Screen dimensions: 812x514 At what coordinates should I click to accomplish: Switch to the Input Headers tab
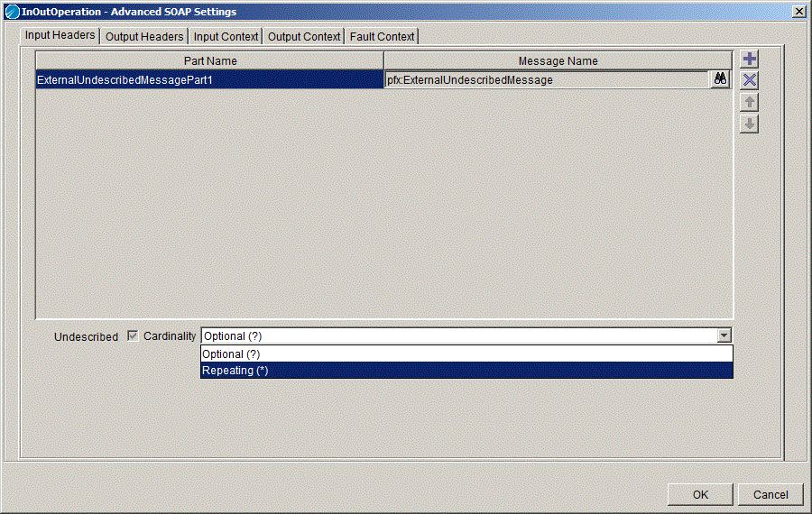60,35
